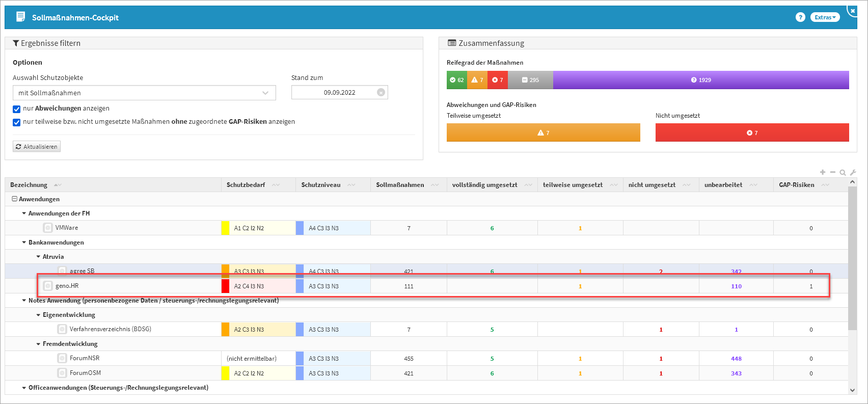Uncheck 'nur Abweichungen anzeigen' checkbox

pyautogui.click(x=17, y=109)
